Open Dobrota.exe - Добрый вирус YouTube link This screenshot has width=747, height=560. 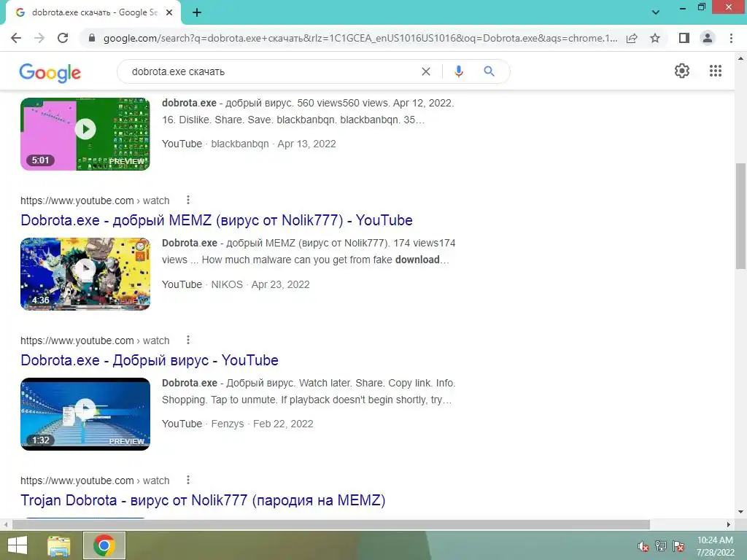pos(150,360)
